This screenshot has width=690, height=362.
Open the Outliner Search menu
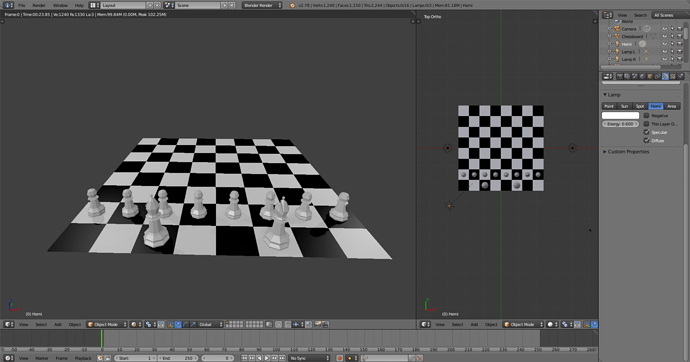pos(640,15)
